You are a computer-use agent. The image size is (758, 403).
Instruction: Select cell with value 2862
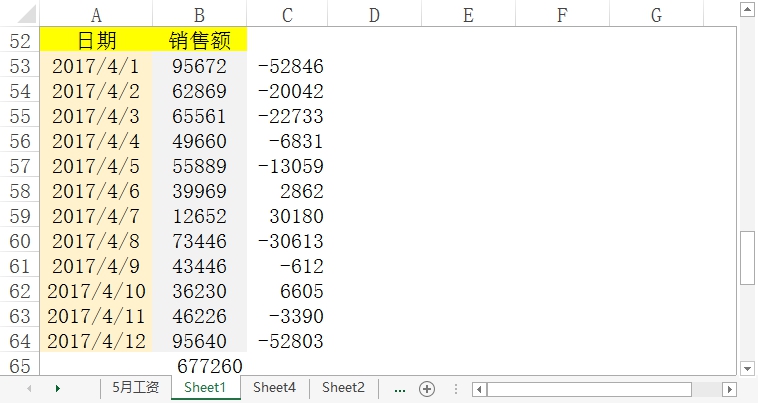287,190
